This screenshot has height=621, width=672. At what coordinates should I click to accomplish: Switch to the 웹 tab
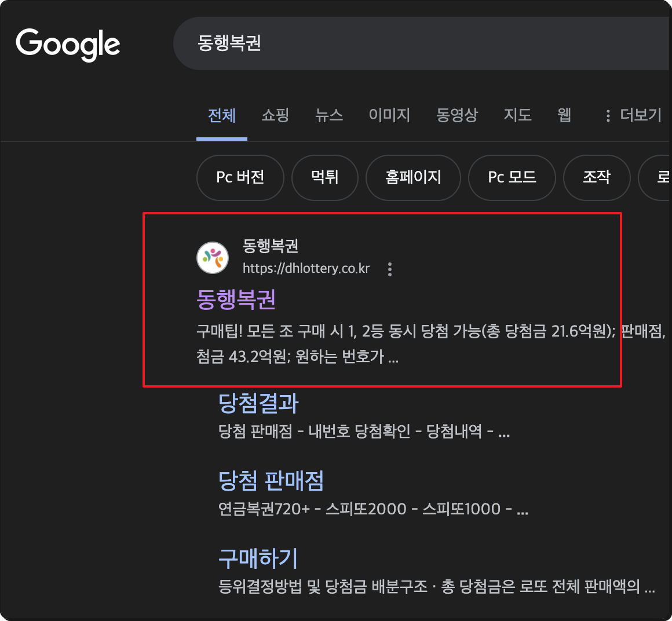[564, 115]
